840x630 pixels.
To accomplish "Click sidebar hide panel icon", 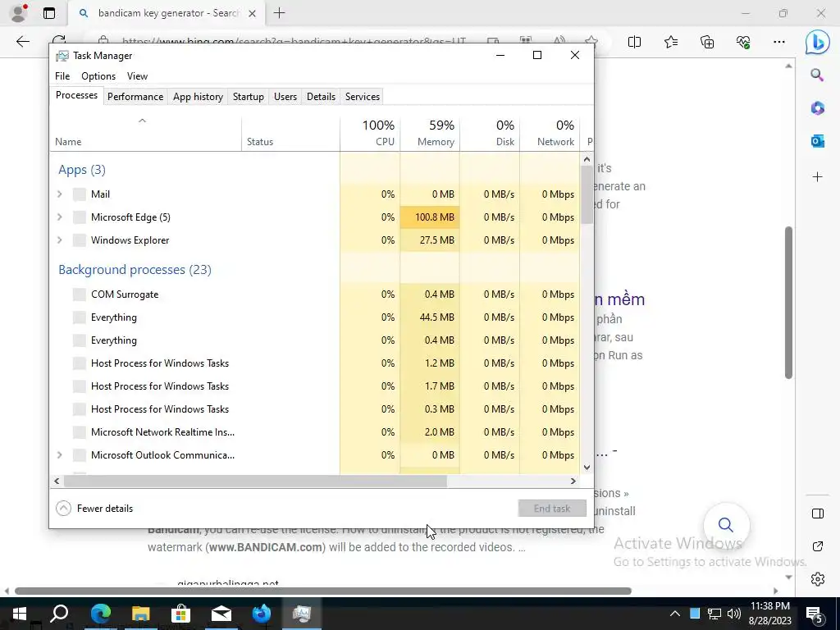I will 818,514.
